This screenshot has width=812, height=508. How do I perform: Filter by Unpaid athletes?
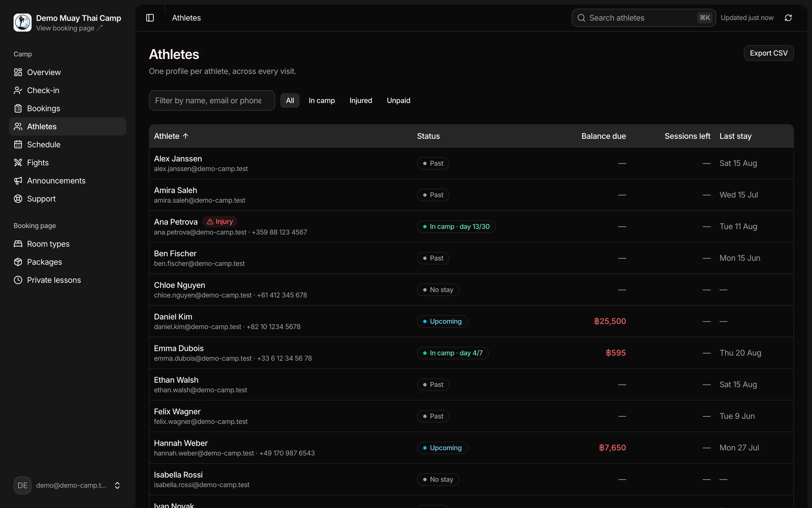pyautogui.click(x=399, y=100)
